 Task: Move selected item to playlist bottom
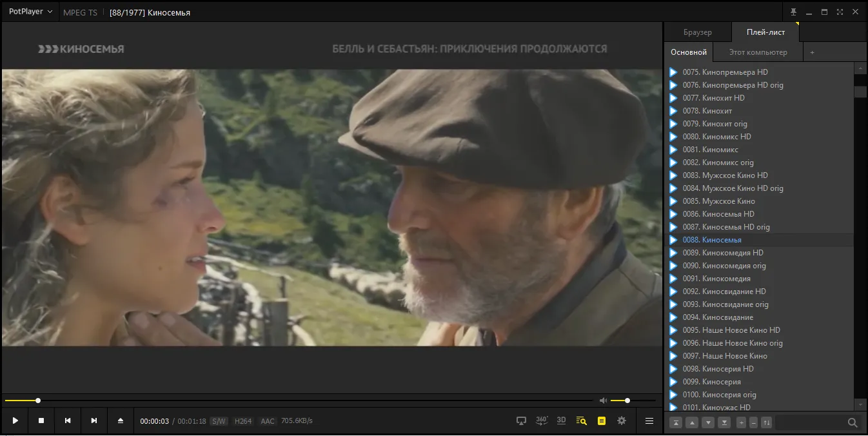pyautogui.click(x=724, y=422)
